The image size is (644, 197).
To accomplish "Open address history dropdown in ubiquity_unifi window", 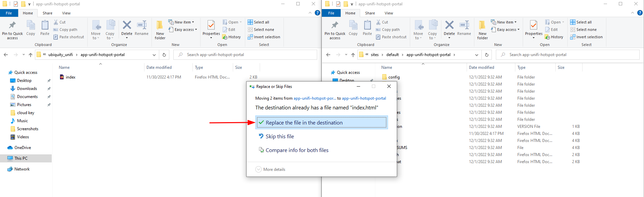I will [x=154, y=55].
